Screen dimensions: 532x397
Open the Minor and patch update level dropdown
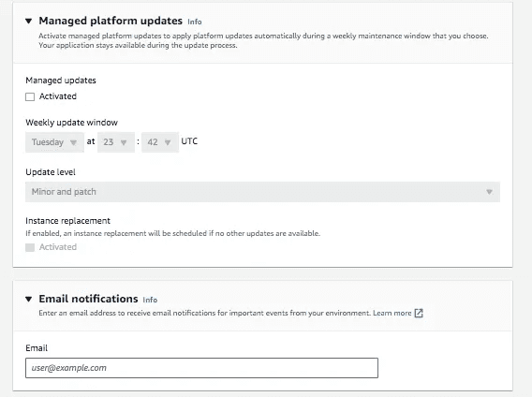click(262, 192)
